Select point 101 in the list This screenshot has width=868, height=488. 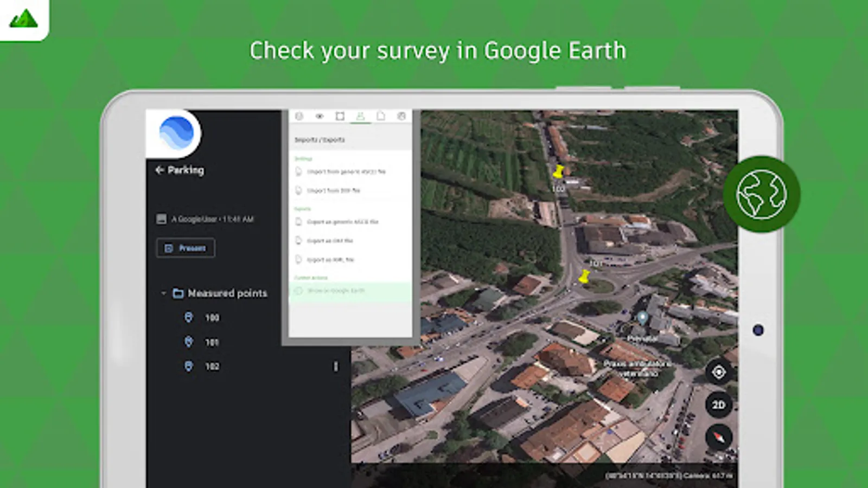[212, 342]
